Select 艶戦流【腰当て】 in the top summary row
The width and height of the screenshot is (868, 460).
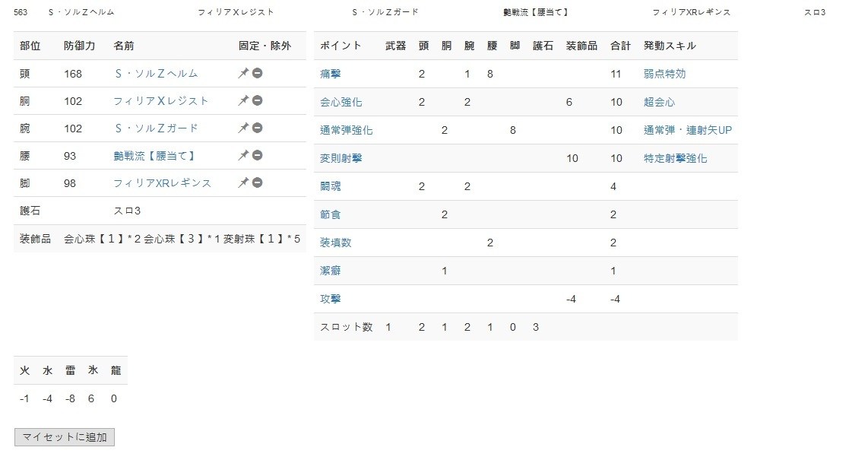point(536,12)
